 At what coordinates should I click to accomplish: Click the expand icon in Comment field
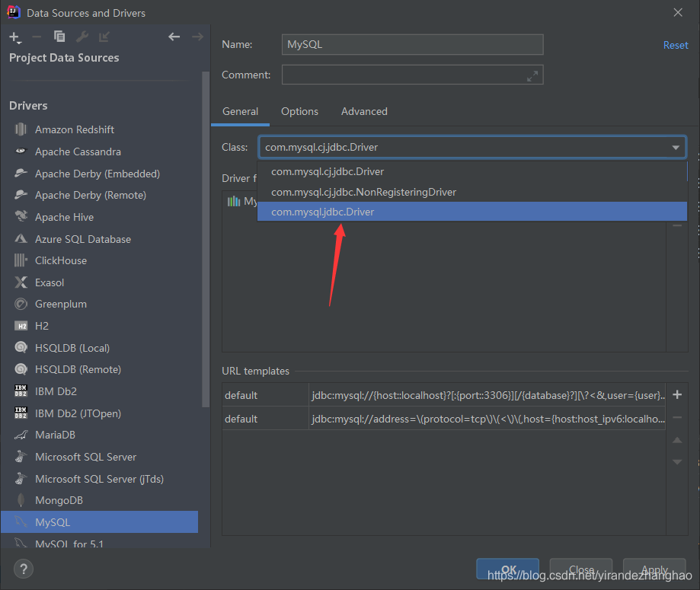532,76
